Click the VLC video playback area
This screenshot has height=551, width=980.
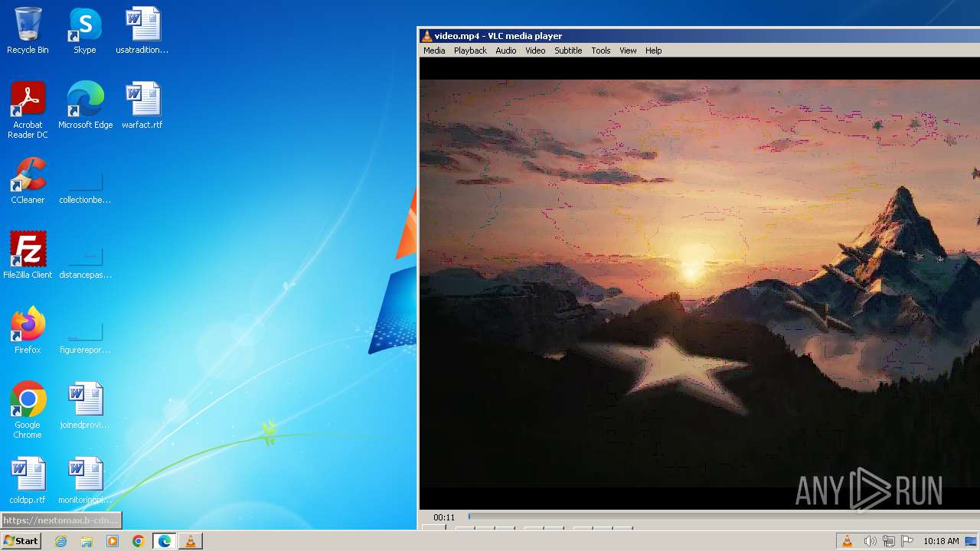700,283
